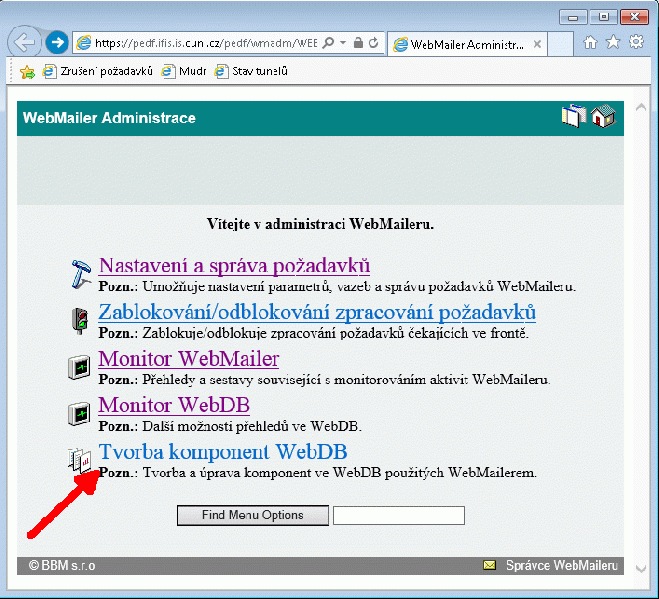659x599 pixels.
Task: Click the search field beside Find Menu Options
Action: point(399,515)
